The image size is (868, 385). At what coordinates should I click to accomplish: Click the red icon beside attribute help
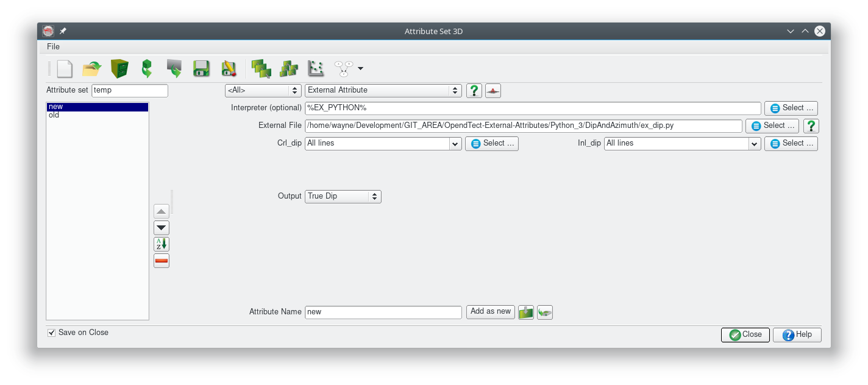(x=493, y=91)
